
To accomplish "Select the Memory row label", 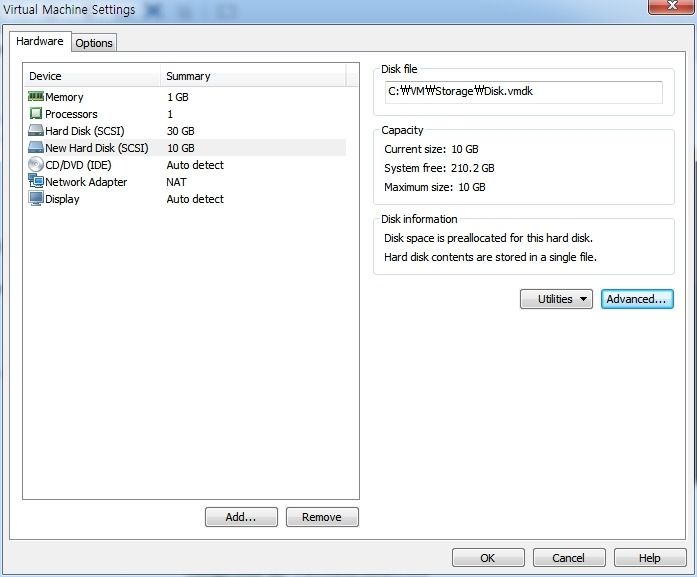I will 64,97.
